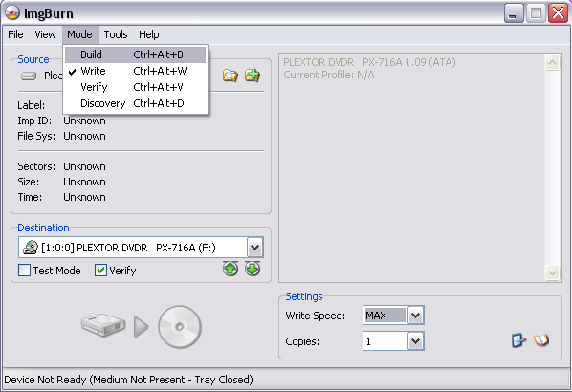This screenshot has width=572, height=392.
Task: Click the ImgBurn title bar logo icon
Action: click(12, 13)
